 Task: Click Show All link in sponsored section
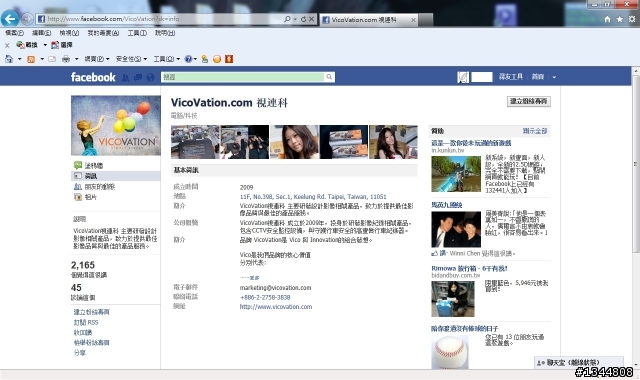[535, 131]
